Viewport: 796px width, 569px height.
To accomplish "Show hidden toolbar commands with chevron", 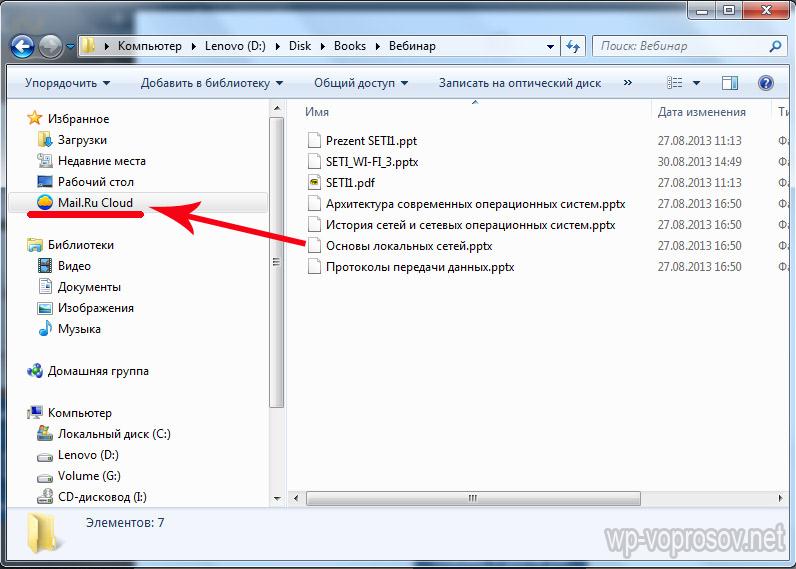I will (x=629, y=83).
